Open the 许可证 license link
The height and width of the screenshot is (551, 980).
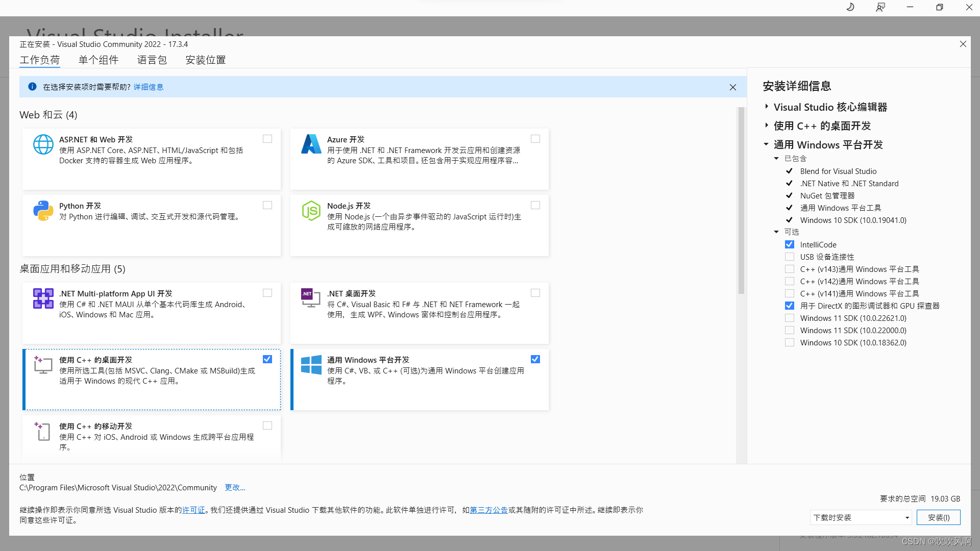[193, 510]
